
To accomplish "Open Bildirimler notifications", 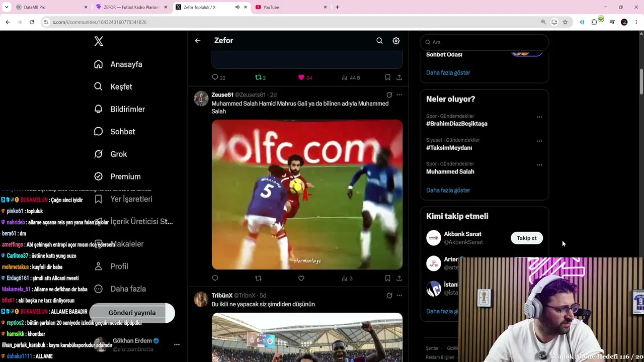I will [119, 109].
